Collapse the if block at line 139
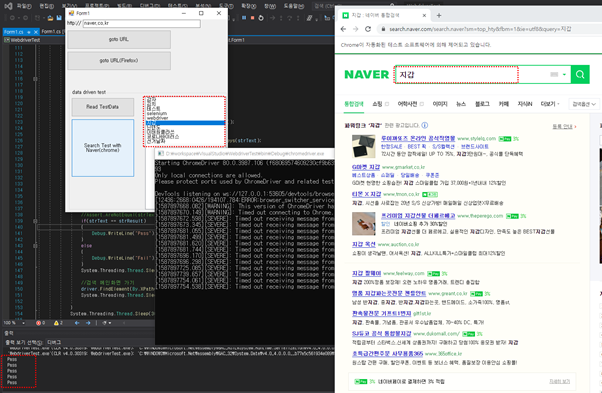Image resolution: width=602 pixels, height=393 pixels. pos(35,221)
